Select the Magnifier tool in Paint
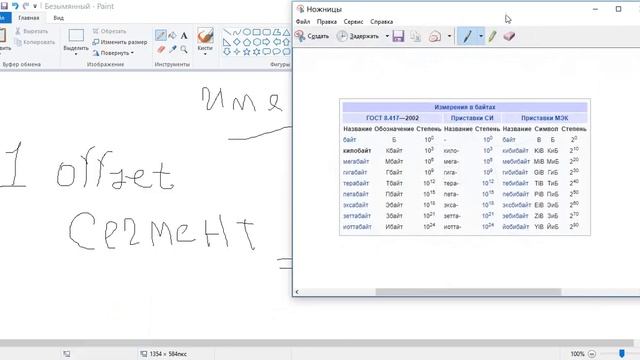640x360 pixels. pyautogui.click(x=184, y=49)
